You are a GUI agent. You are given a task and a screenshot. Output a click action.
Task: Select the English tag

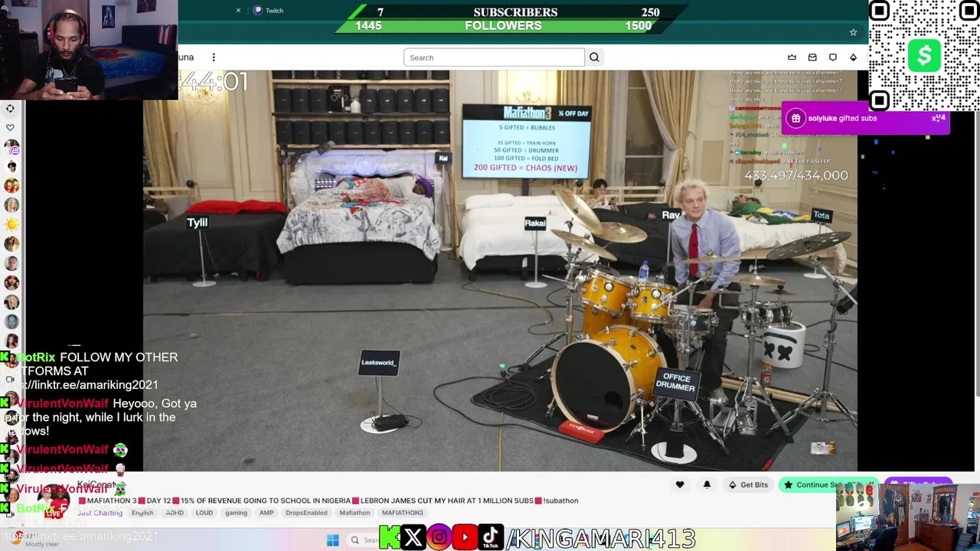point(142,513)
